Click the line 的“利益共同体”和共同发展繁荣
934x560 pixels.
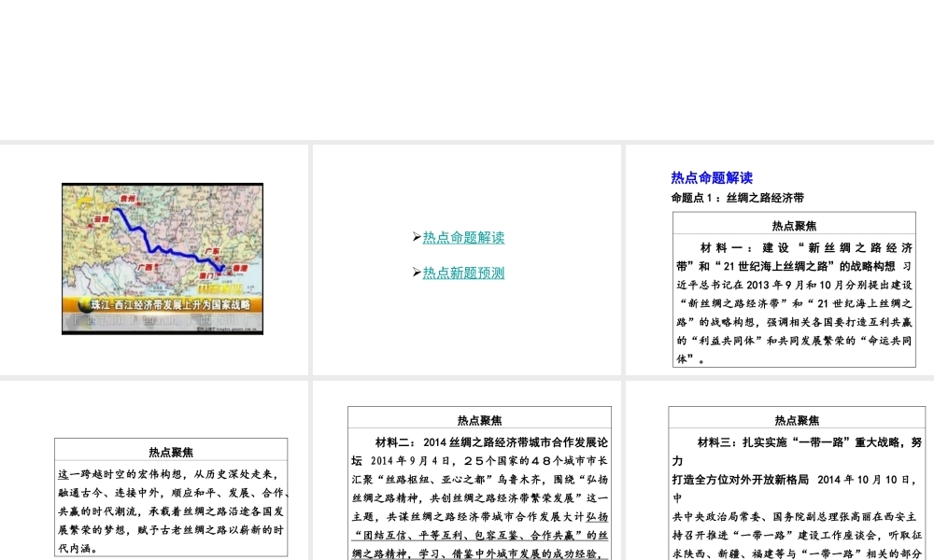pos(794,341)
